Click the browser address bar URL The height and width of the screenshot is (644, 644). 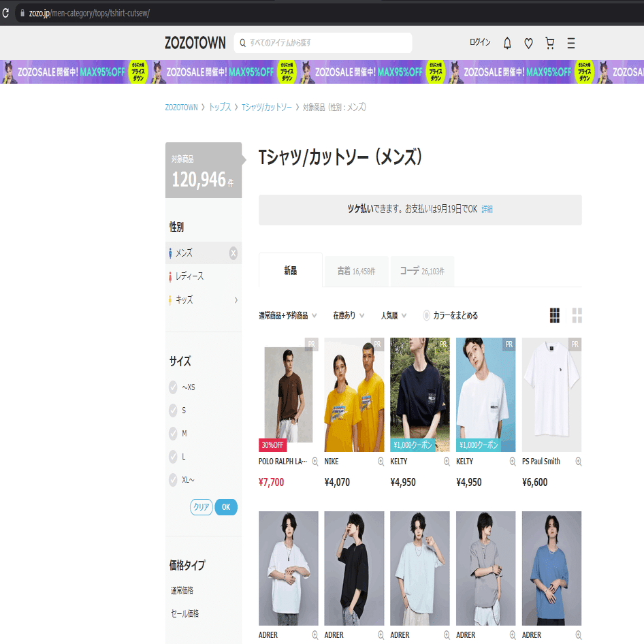pos(89,13)
